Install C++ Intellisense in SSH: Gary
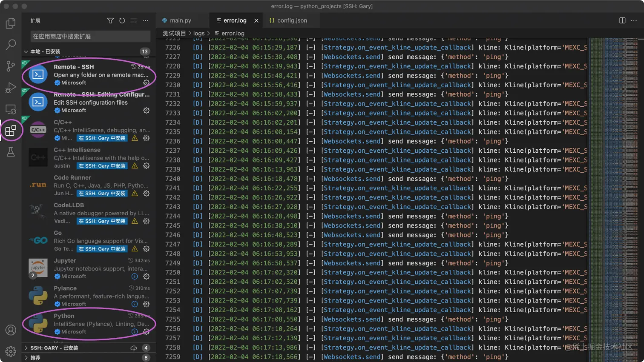Image resolution: width=644 pixels, height=362 pixels. pos(102,166)
